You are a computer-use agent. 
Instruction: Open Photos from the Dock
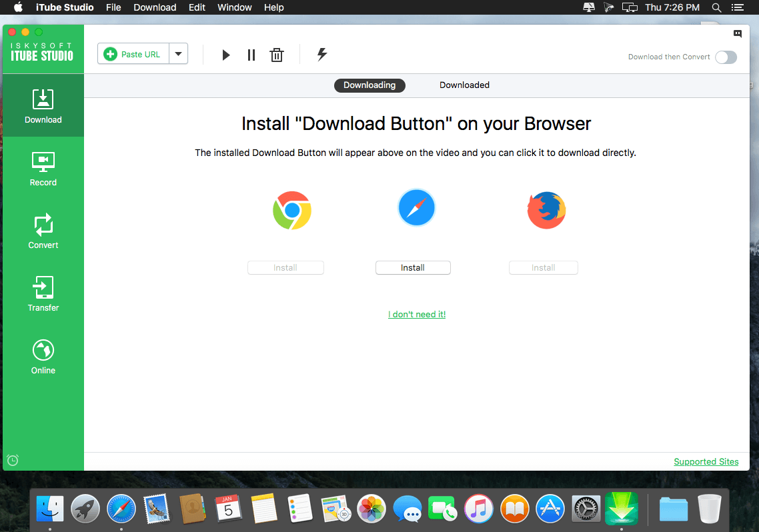click(371, 509)
